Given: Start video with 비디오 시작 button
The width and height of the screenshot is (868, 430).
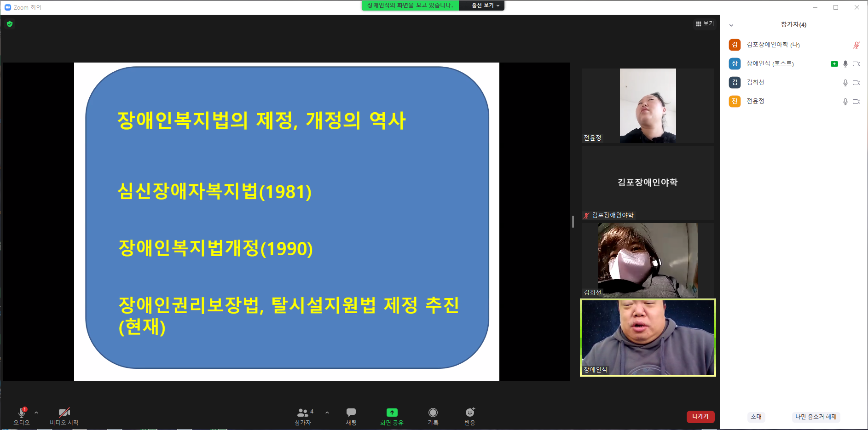Looking at the screenshot, I should pyautogui.click(x=64, y=416).
